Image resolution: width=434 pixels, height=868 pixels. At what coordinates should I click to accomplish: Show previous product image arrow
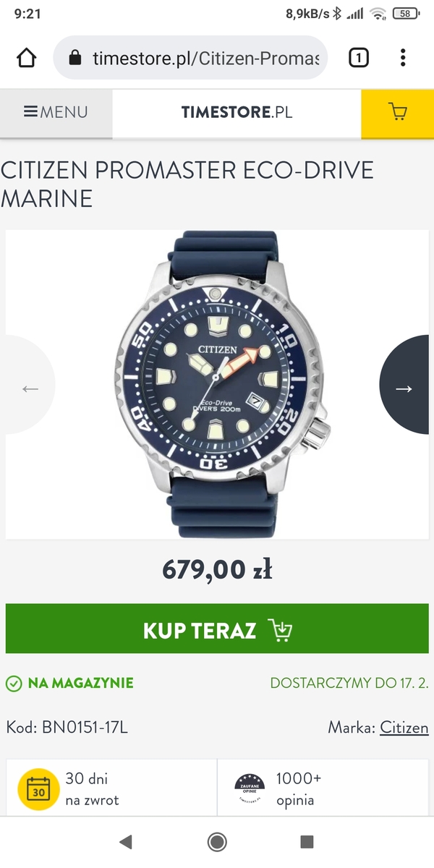tap(29, 388)
